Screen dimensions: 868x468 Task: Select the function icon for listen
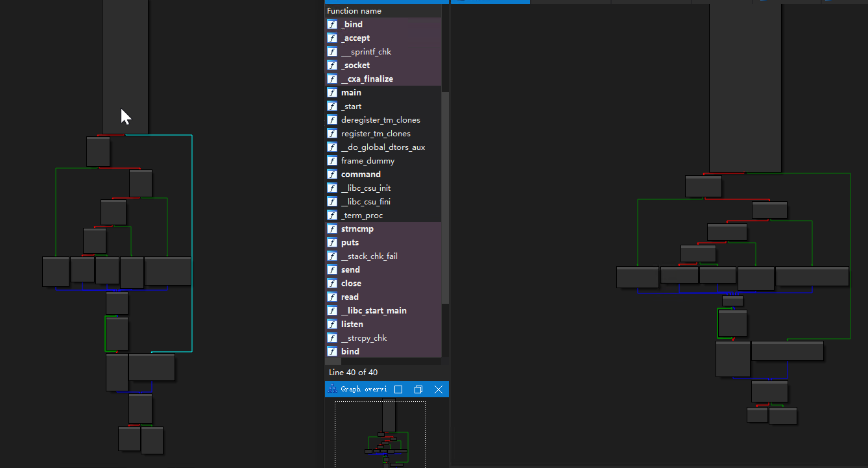coord(332,325)
